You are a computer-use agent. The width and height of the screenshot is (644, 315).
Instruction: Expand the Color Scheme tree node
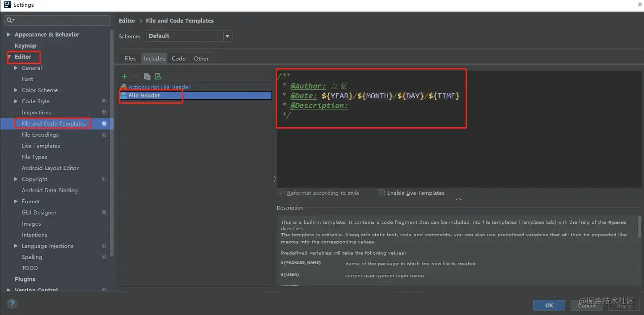pos(16,90)
